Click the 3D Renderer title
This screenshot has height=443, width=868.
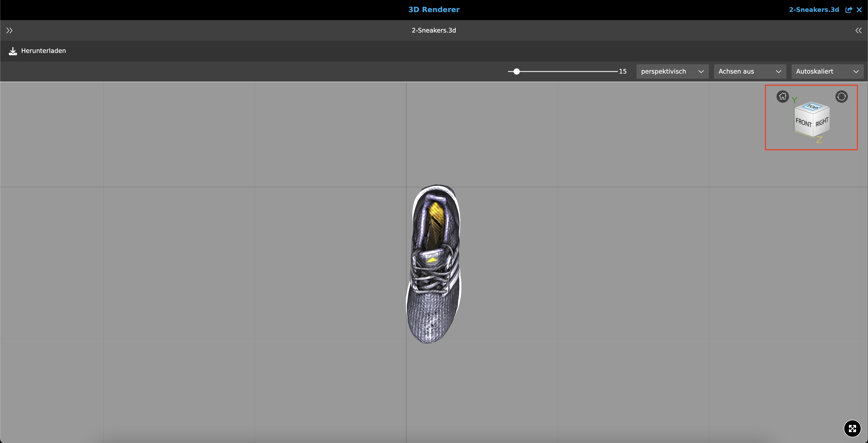434,10
